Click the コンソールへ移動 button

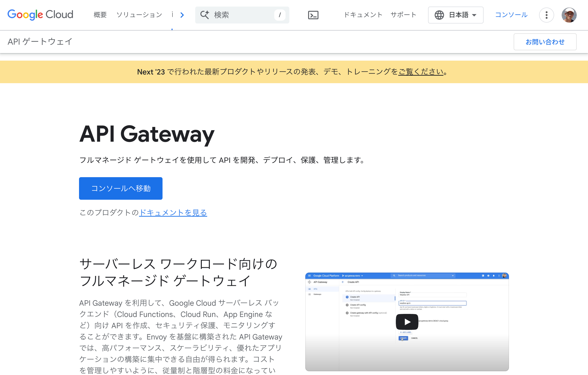tap(121, 188)
